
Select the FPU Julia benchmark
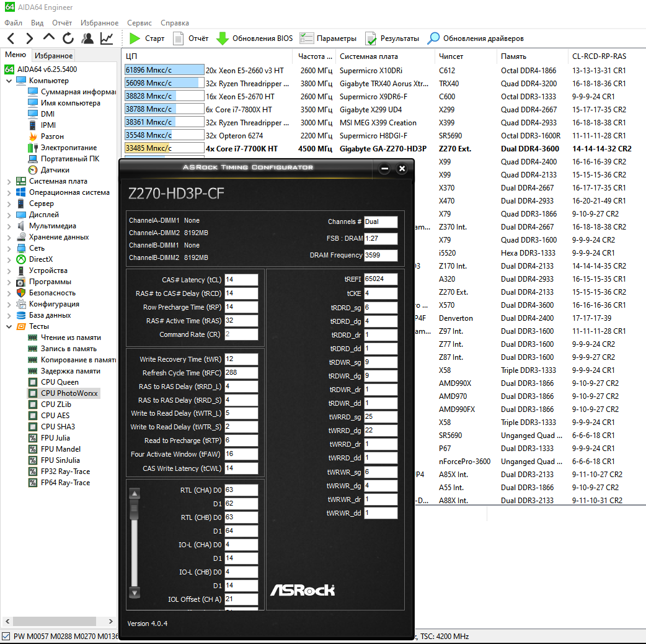(x=49, y=438)
